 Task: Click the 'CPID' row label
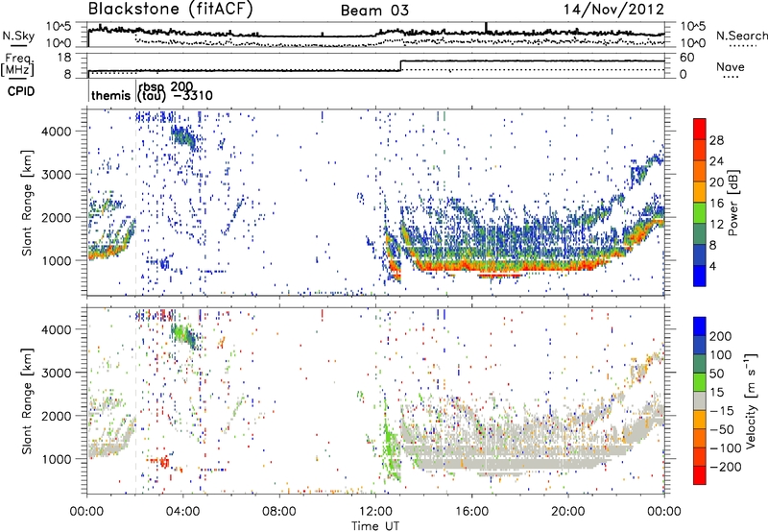[21, 91]
